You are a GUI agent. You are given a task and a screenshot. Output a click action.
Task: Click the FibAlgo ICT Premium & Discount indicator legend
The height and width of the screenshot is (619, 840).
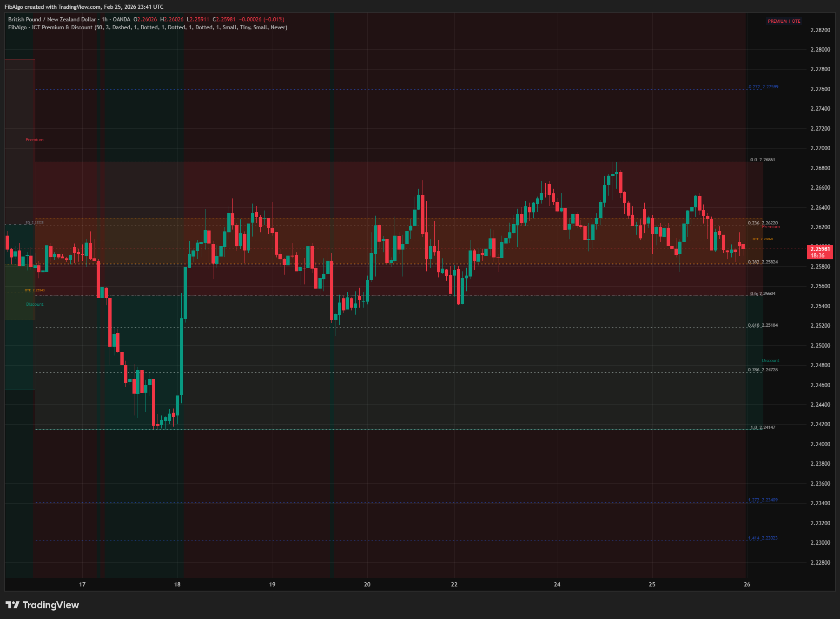(147, 27)
